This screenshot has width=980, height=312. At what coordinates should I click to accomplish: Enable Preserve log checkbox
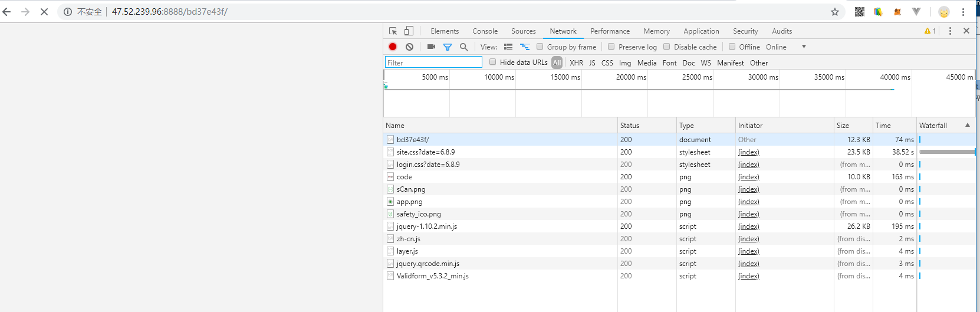[611, 47]
